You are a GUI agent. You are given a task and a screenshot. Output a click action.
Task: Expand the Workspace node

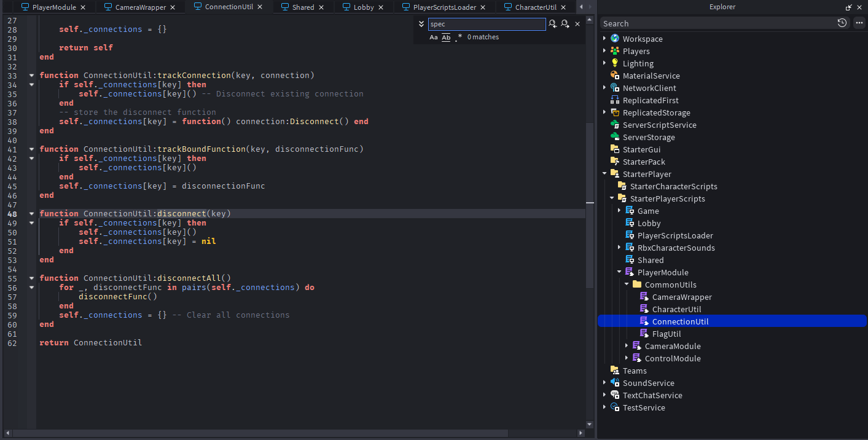click(604, 38)
